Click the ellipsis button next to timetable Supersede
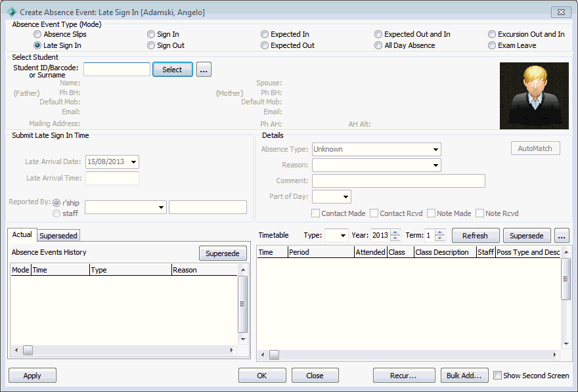 point(562,236)
